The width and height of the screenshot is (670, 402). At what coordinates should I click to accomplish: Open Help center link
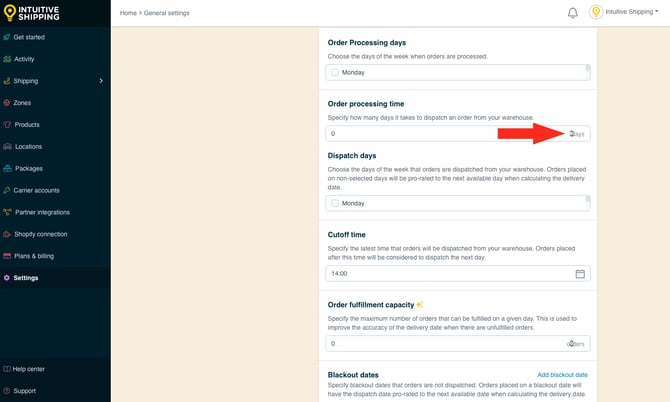(28, 369)
